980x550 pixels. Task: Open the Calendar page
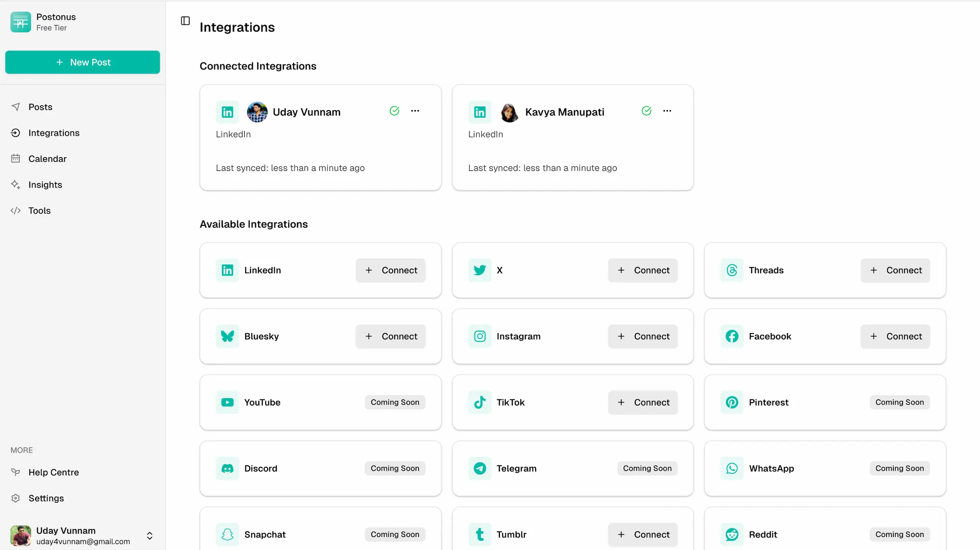click(47, 159)
